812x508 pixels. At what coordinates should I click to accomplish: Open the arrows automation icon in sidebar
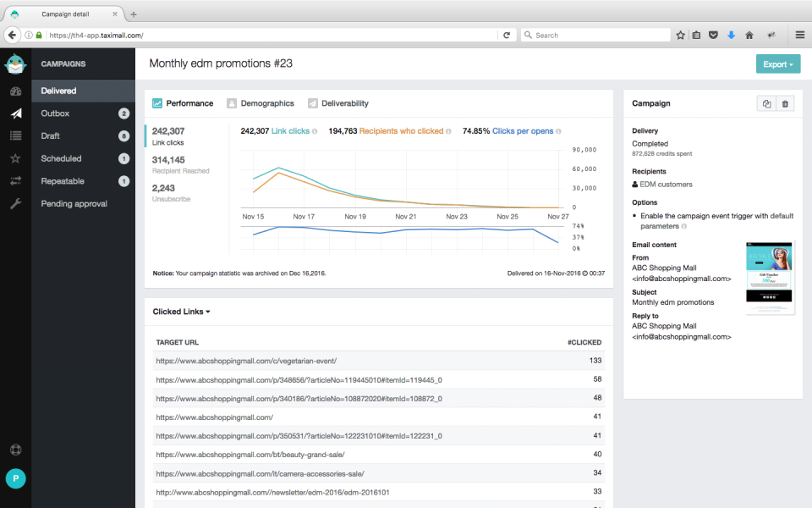coord(15,181)
